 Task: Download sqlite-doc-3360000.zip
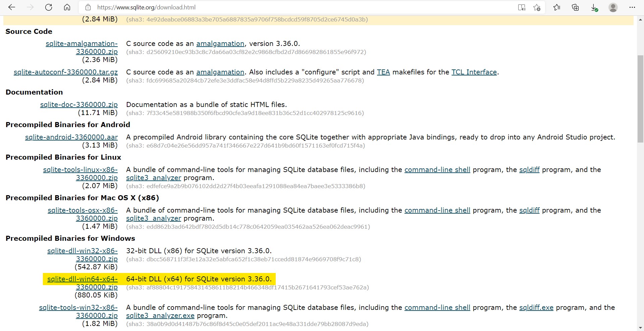tap(79, 105)
